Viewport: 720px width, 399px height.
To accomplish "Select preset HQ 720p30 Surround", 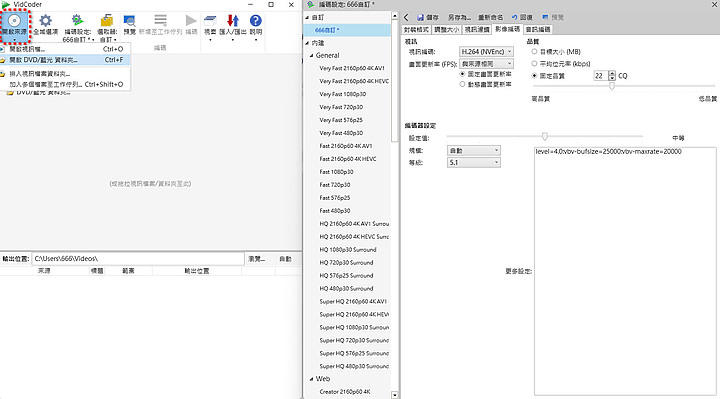I will pyautogui.click(x=346, y=263).
